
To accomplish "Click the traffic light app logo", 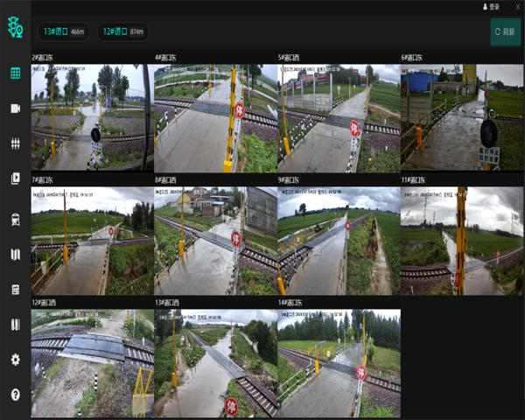I will coord(15,31).
